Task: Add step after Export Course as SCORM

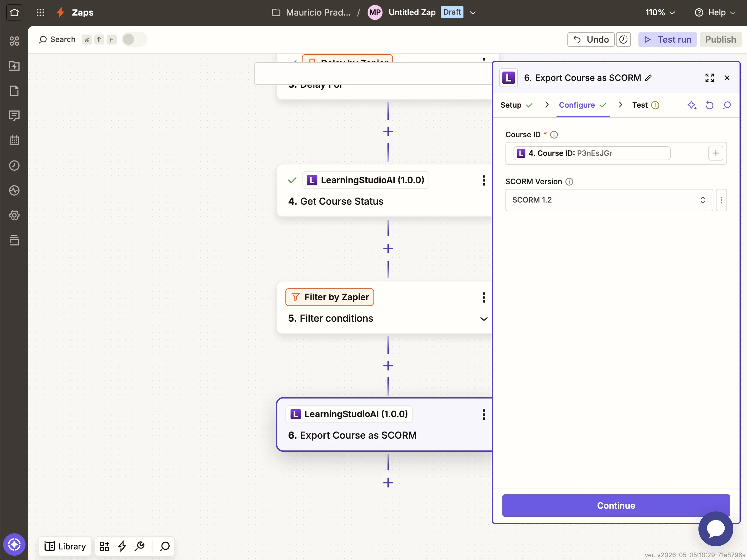Action: [388, 483]
